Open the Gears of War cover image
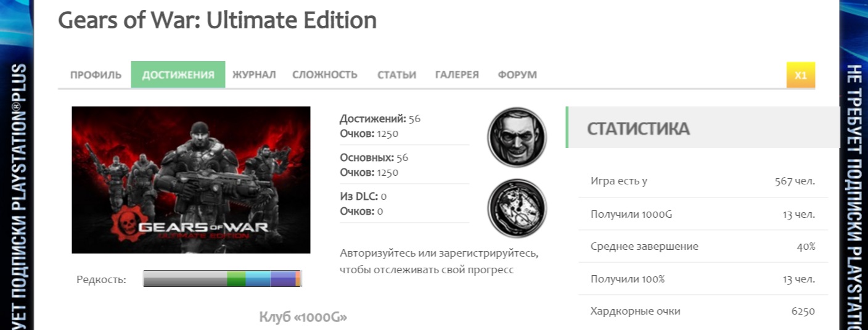The width and height of the screenshot is (868, 330). pos(191,179)
